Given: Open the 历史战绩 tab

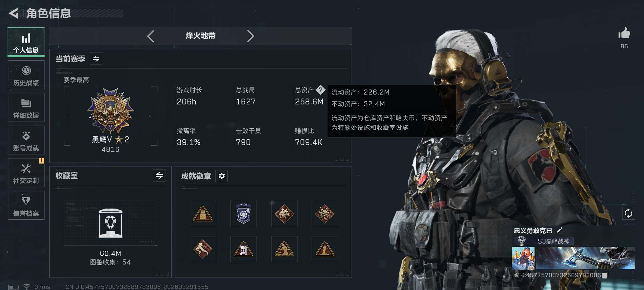Looking at the screenshot, I should tap(26, 75).
